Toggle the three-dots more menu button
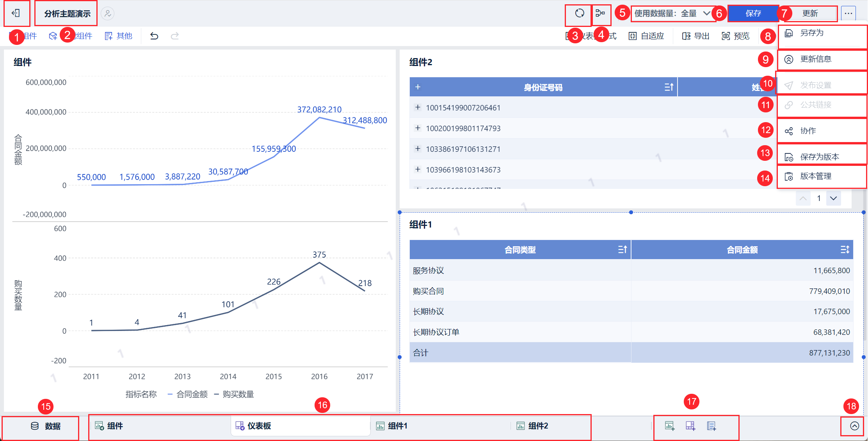 [848, 14]
